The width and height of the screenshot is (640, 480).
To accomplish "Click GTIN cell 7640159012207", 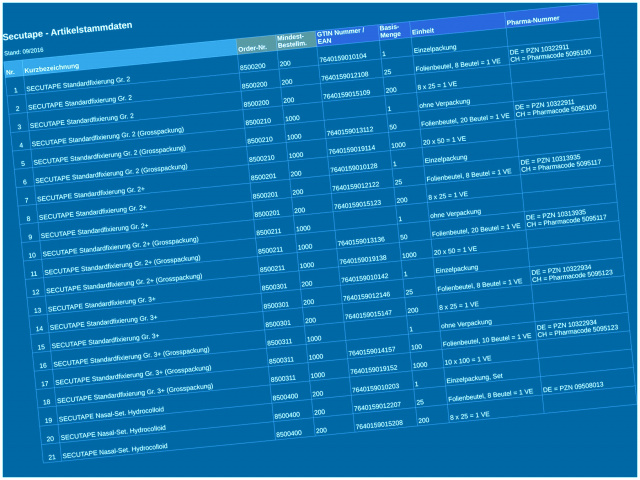I will coord(377,407).
